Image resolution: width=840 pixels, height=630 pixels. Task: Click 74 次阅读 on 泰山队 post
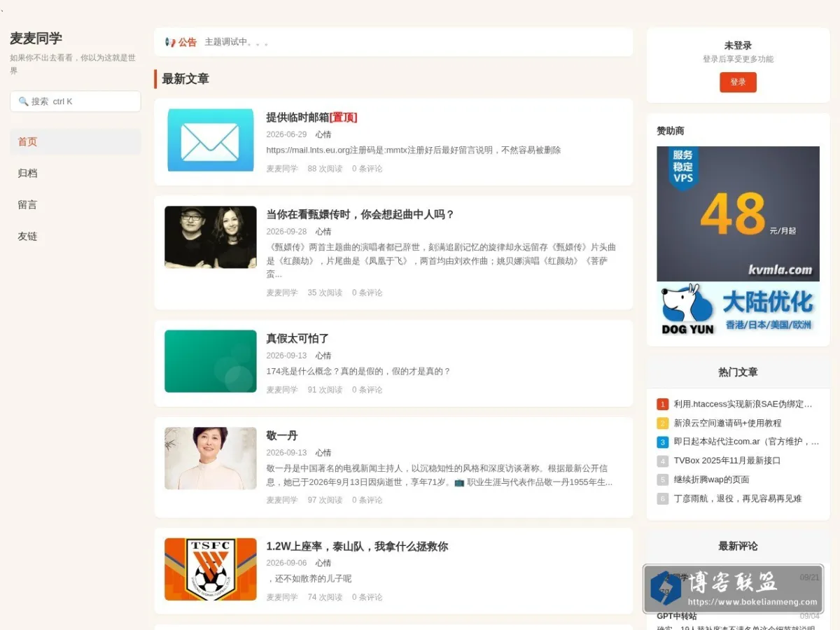325,597
